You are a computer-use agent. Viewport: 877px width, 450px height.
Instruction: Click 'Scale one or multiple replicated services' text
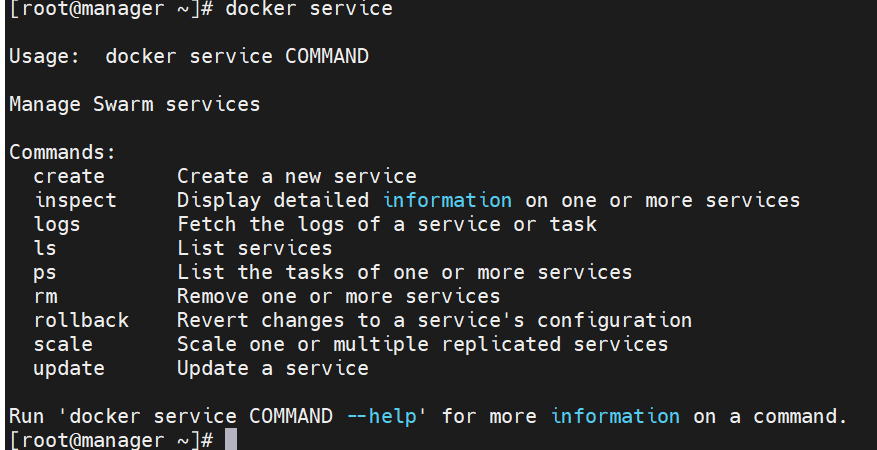(x=422, y=344)
